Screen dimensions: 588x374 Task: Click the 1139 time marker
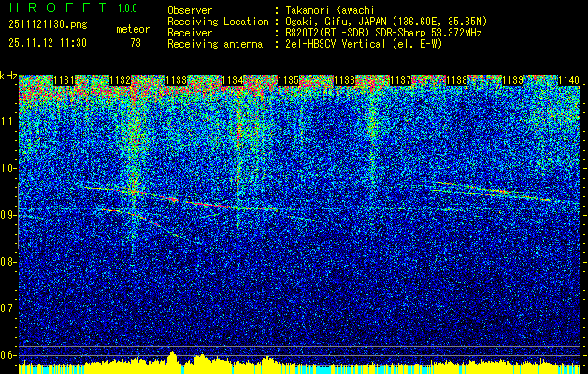[512, 80]
